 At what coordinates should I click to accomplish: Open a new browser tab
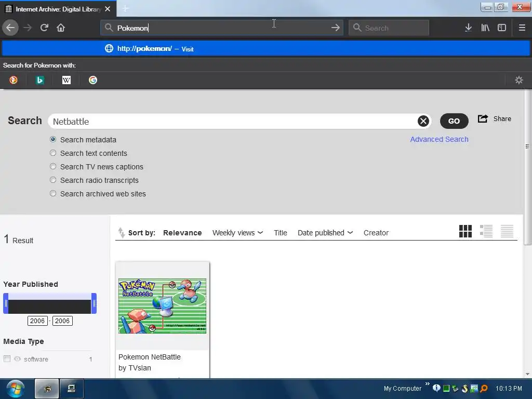point(125,8)
